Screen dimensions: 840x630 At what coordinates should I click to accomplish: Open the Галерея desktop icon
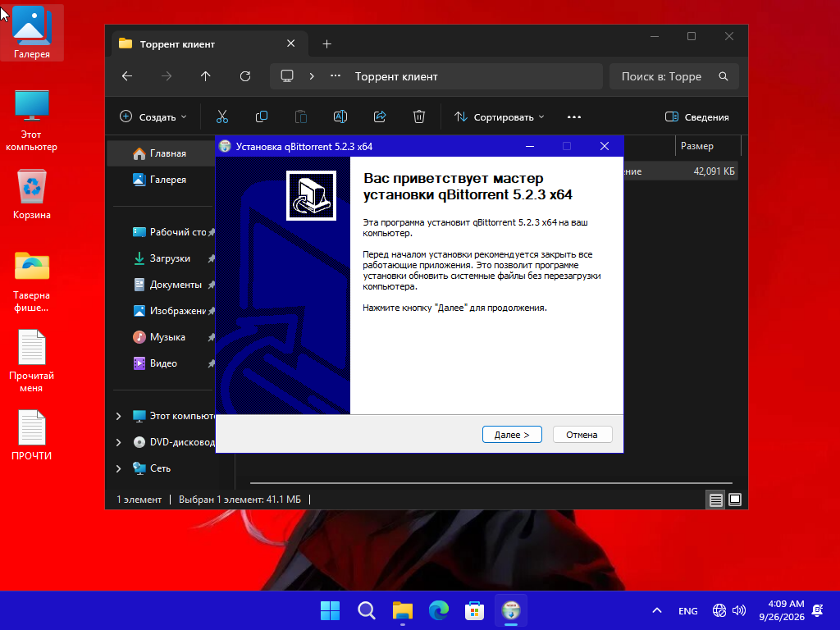tap(32, 32)
